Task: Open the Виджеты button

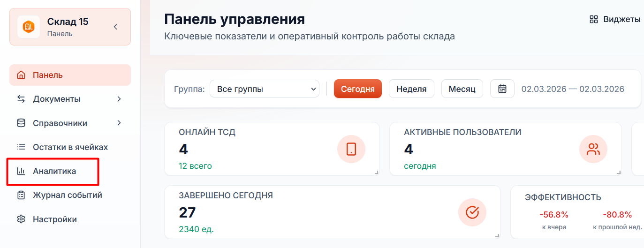Action: click(615, 19)
